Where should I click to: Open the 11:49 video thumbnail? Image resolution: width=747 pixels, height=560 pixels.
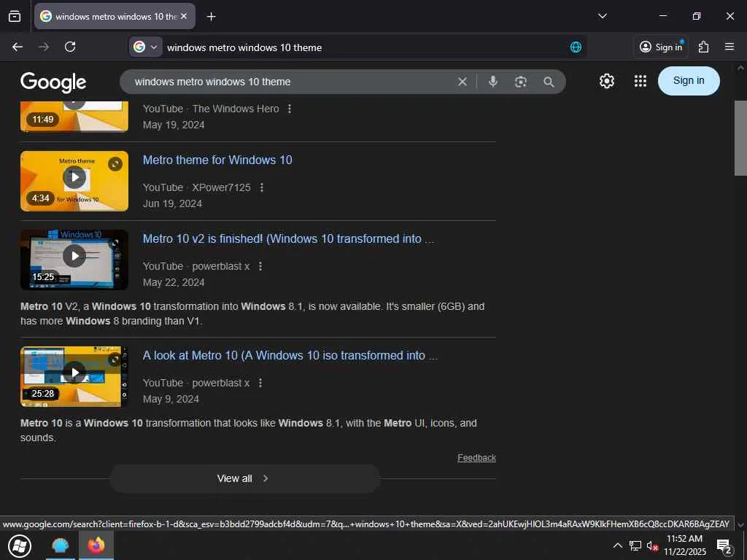74,116
